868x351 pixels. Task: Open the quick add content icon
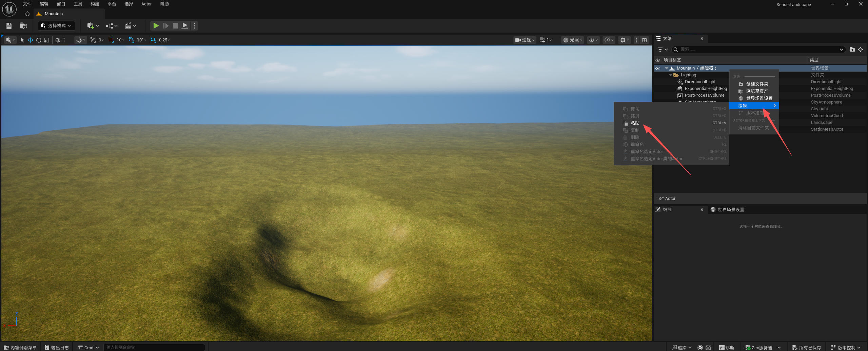(x=93, y=26)
